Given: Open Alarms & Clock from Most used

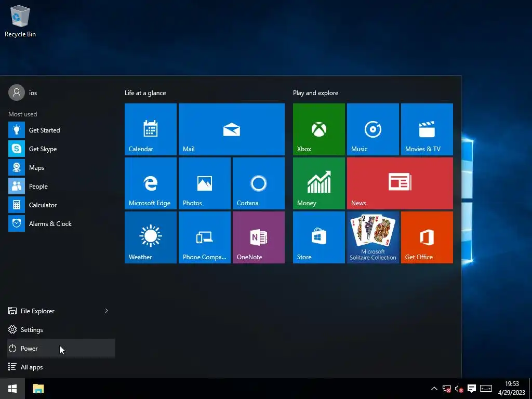Looking at the screenshot, I should tap(61, 223).
